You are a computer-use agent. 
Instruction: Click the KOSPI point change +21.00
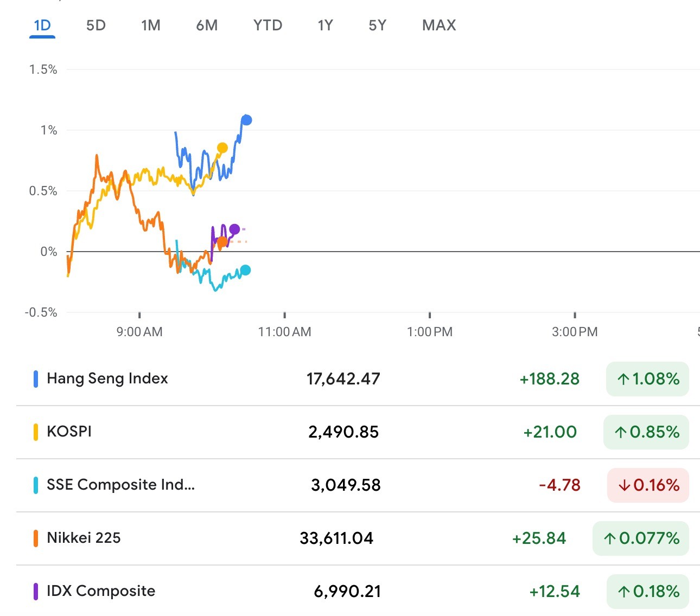[550, 432]
